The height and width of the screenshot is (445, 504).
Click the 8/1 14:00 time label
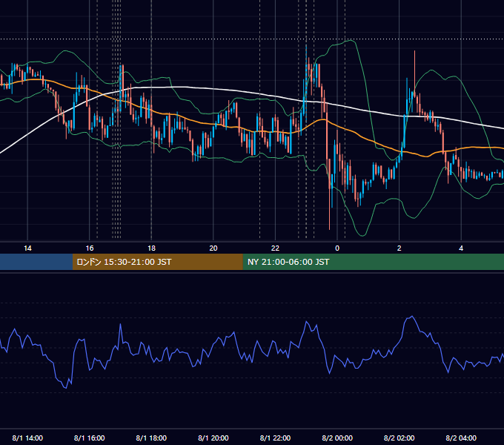click(x=27, y=438)
